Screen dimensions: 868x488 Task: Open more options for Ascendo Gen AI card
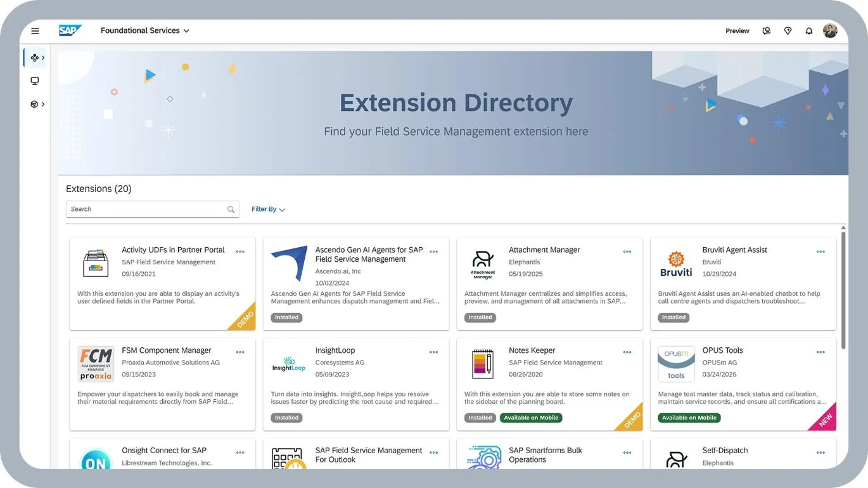(x=434, y=252)
